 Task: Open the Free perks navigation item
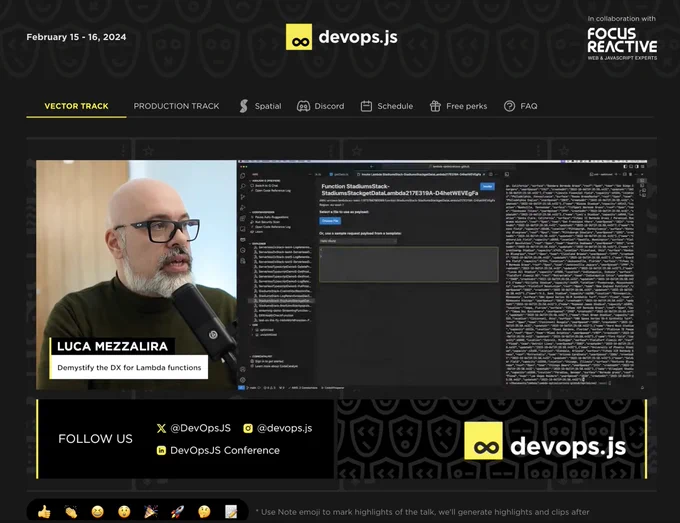coord(458,106)
